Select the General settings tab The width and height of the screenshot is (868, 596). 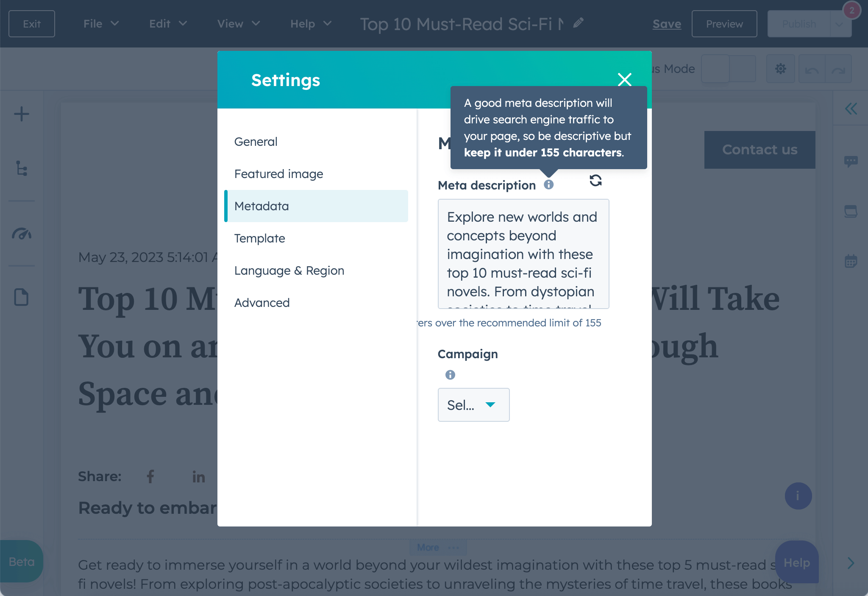[x=256, y=141]
